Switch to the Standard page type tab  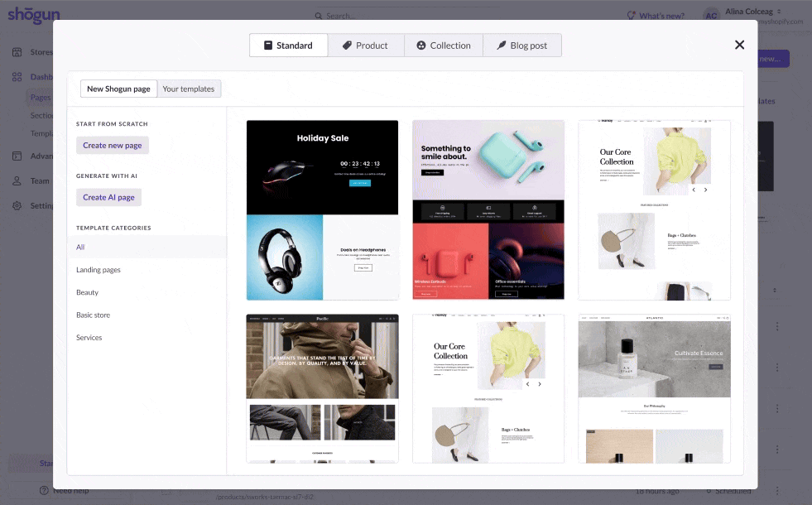[x=288, y=46]
